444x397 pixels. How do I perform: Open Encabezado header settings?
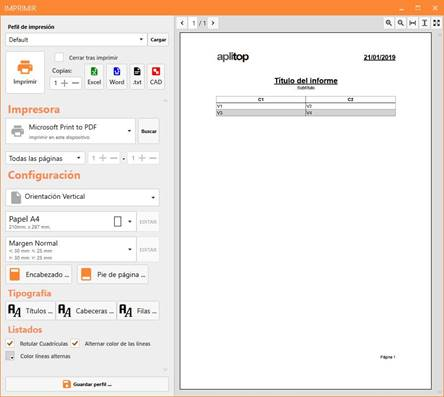(x=39, y=274)
